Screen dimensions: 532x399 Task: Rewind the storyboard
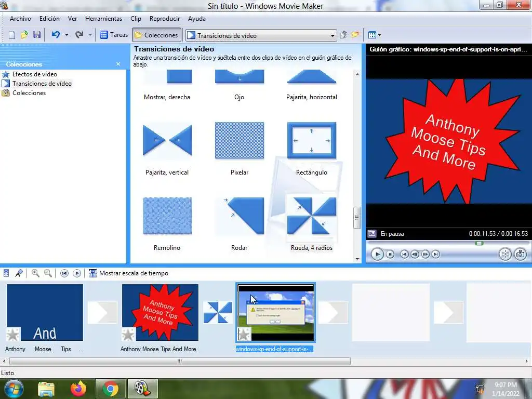(x=64, y=273)
